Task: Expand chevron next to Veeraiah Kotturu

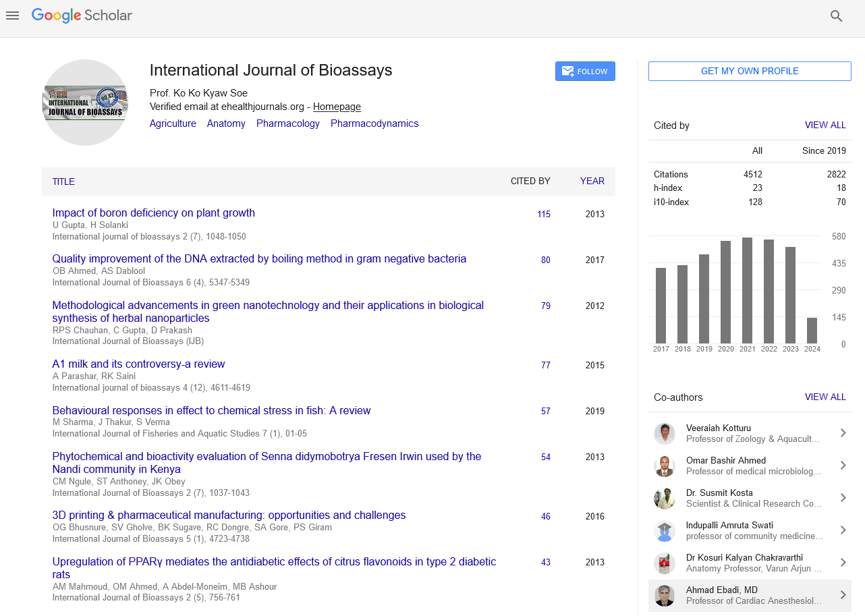Action: click(x=843, y=433)
